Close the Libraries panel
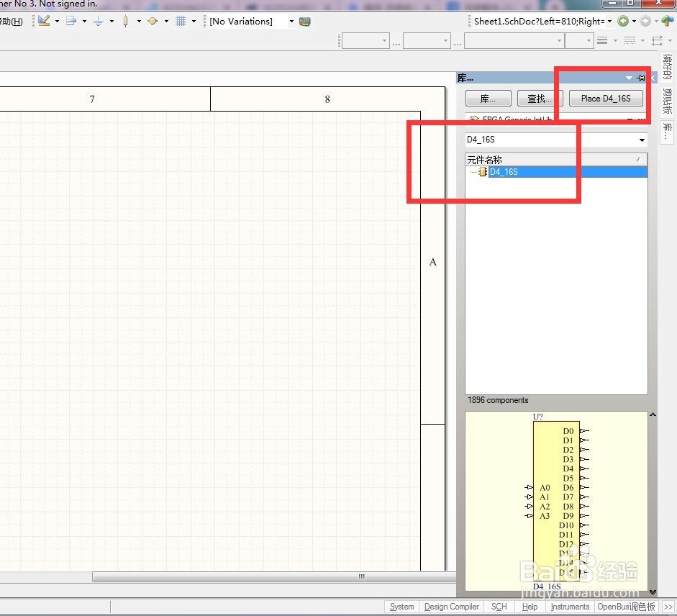 (x=653, y=78)
